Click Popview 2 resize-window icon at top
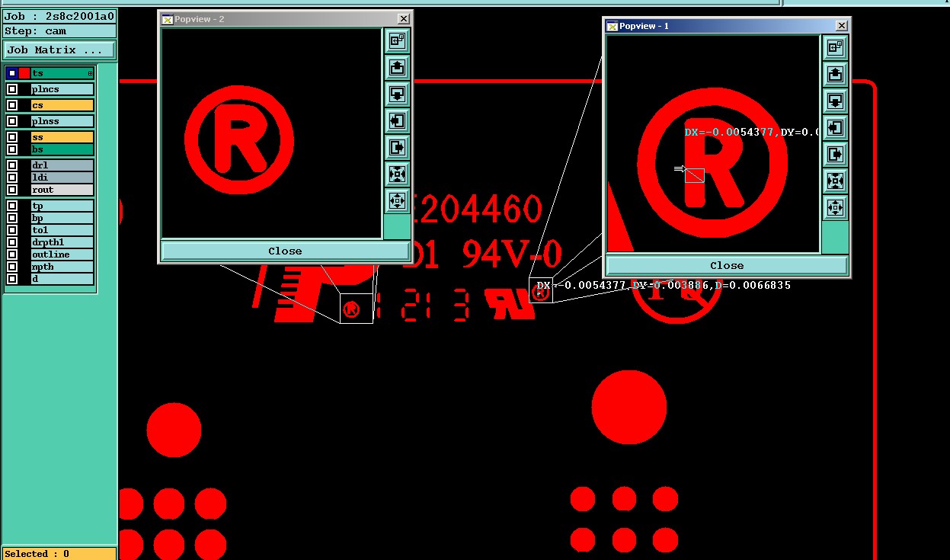This screenshot has height=560, width=950. (x=396, y=40)
